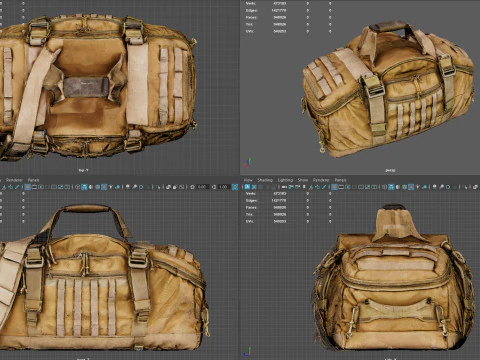The image size is (480, 360).
Task: Click 'Edges:' label in perspective view HUD
Action: (251, 10)
